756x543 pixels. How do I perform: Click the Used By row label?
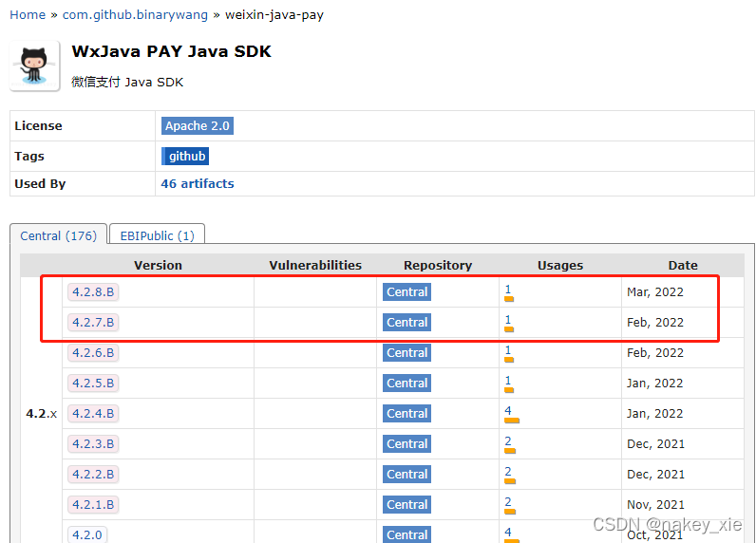[x=40, y=183]
